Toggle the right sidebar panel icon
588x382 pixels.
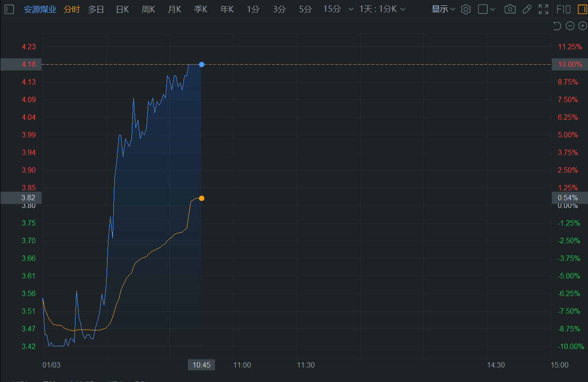582,9
